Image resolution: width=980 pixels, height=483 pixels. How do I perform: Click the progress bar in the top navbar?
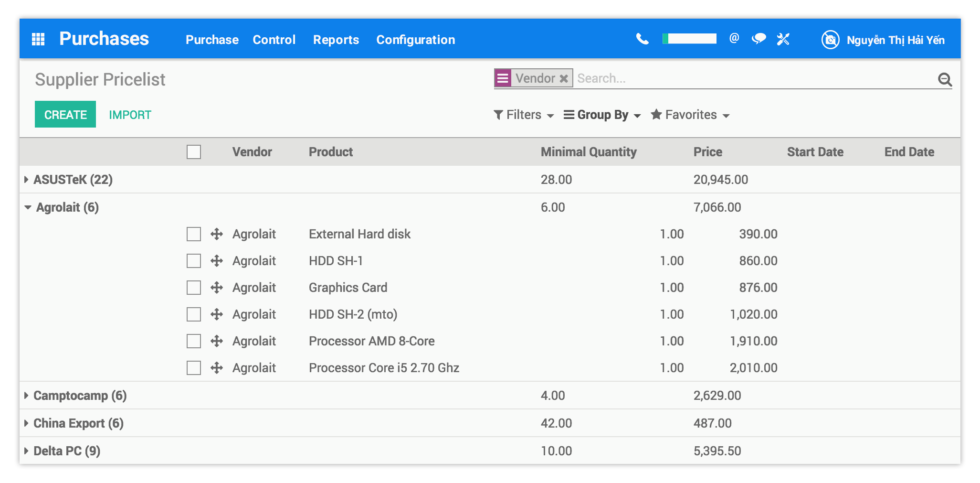click(x=689, y=38)
